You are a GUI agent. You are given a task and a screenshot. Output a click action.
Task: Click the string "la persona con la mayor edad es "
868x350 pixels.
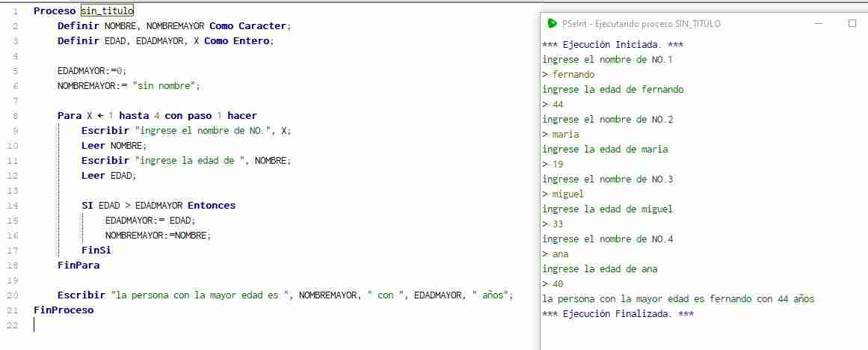click(x=202, y=295)
